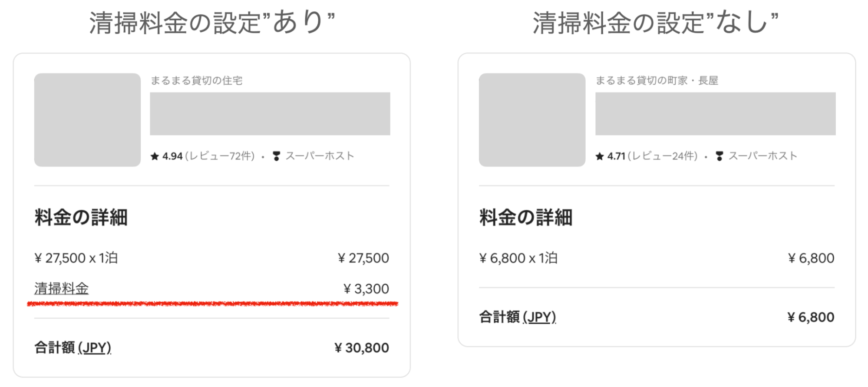868x387 pixels.
Task: Open the レビュー72件 review count
Action: 220,156
